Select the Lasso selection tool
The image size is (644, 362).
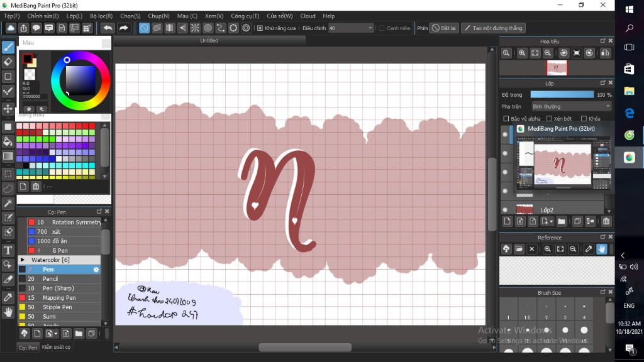pyautogui.click(x=8, y=189)
